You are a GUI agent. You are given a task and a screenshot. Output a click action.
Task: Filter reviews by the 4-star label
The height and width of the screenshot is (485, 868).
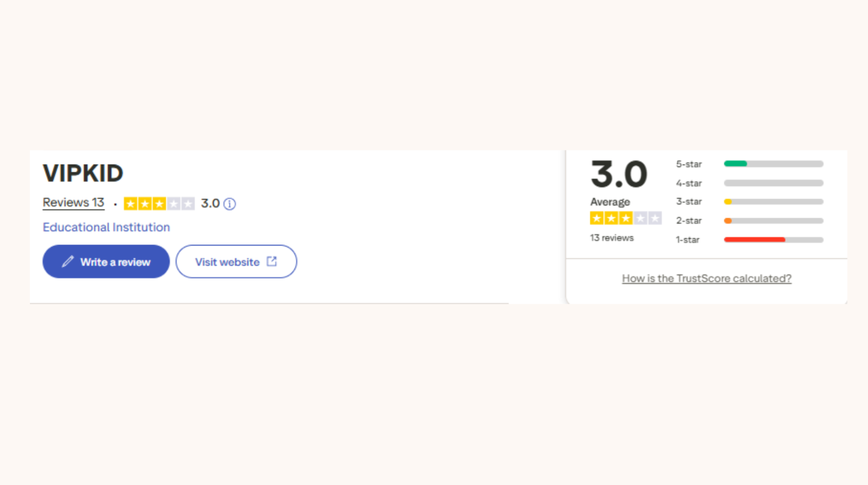click(689, 183)
